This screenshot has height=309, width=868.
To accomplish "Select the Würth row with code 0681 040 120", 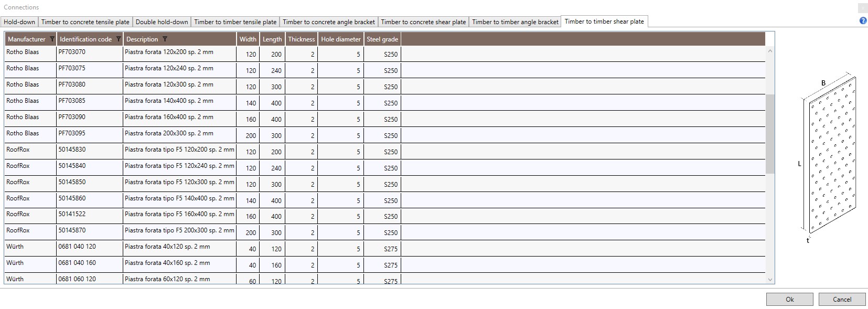I will (x=384, y=249).
